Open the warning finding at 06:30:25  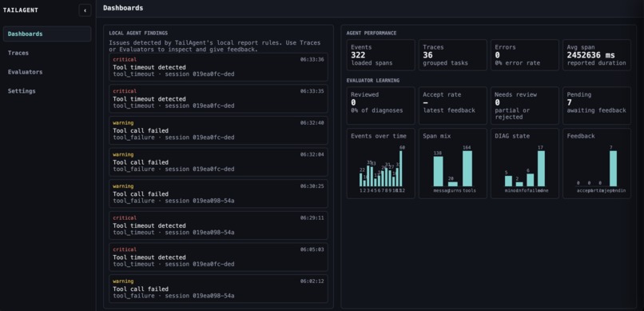coord(218,193)
